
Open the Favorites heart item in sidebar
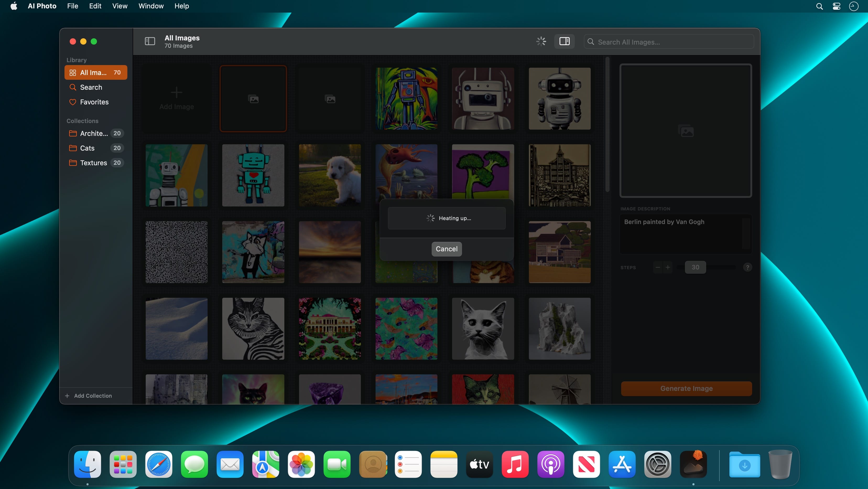click(94, 102)
